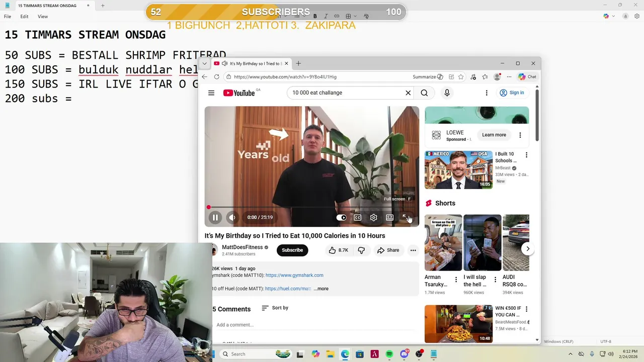The height and width of the screenshot is (362, 644).
Task: Open Spotify from the taskbar
Action: (x=389, y=354)
